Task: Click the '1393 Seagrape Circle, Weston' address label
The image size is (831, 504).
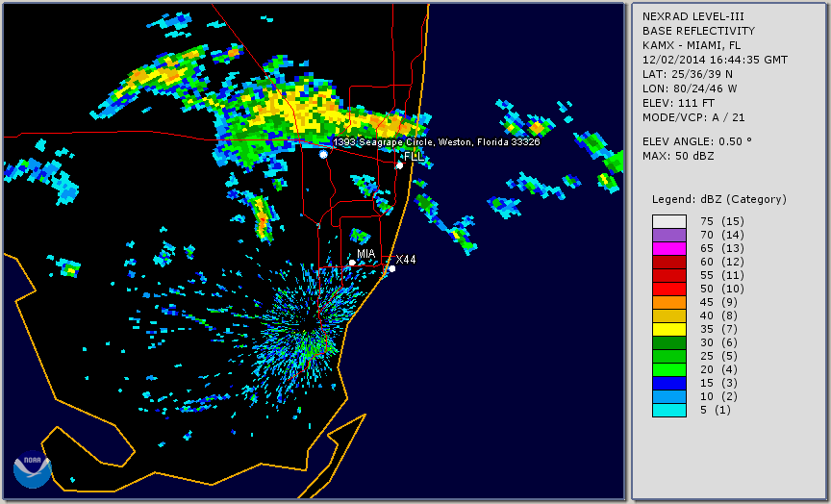Action: (436, 142)
